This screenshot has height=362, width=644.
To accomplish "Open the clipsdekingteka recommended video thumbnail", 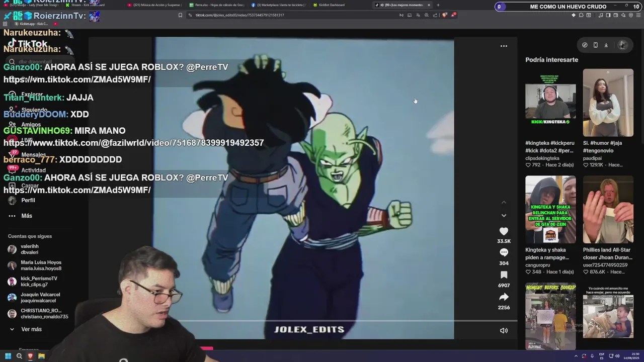I will (x=550, y=103).
